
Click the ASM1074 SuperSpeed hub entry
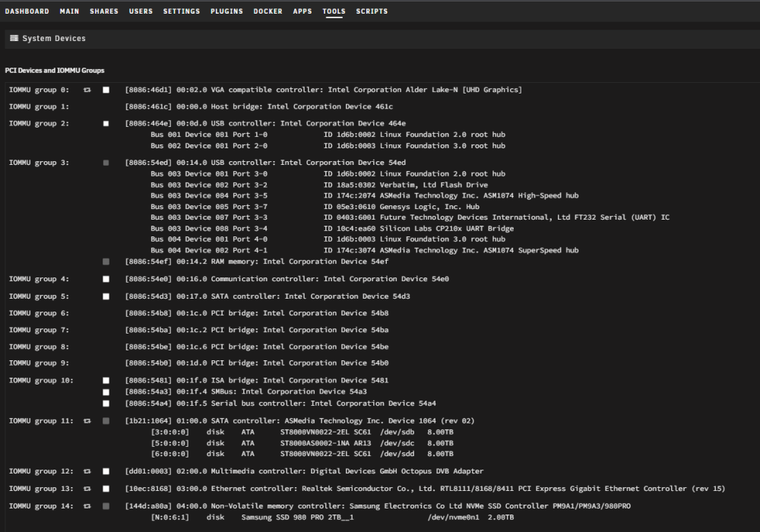tap(365, 251)
